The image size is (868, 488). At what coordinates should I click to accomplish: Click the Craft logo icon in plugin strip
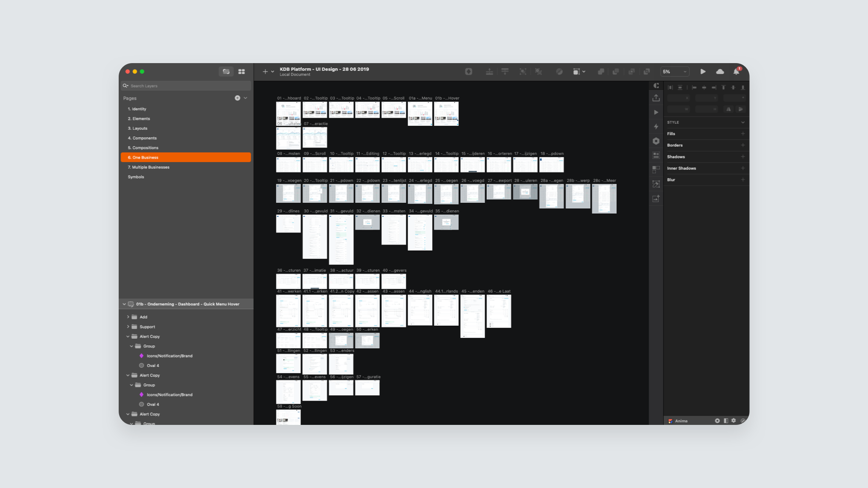656,86
